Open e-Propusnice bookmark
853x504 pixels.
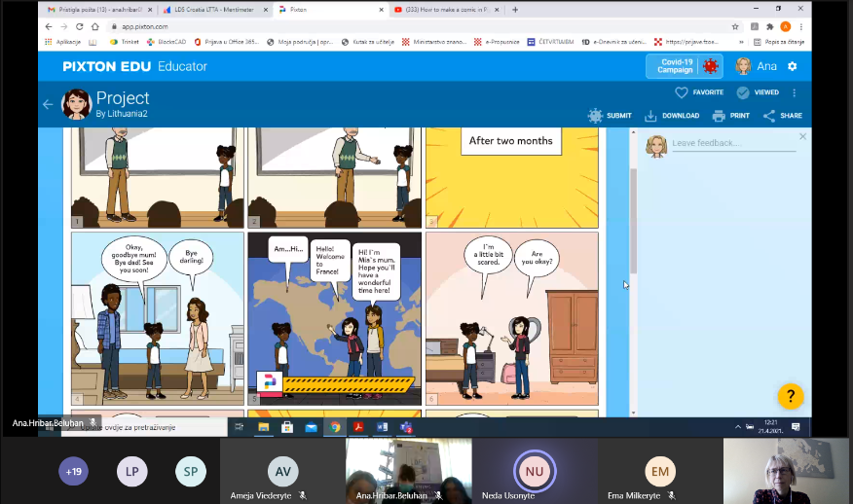point(497,42)
